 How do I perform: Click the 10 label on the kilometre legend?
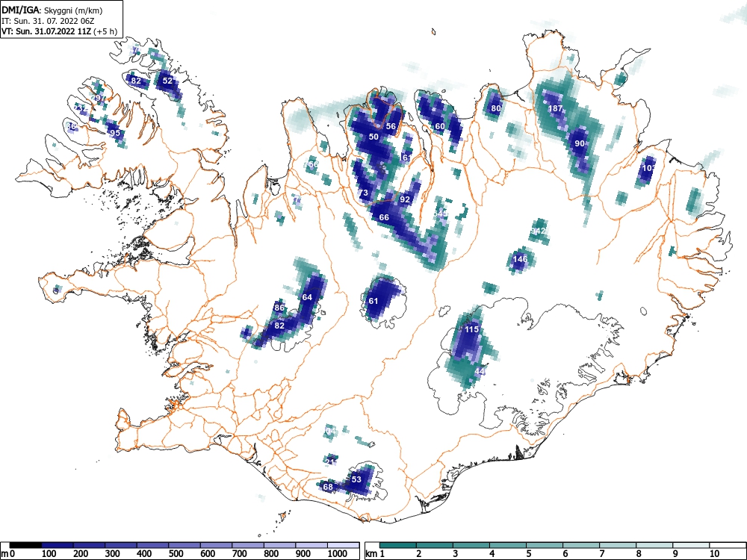(x=714, y=554)
